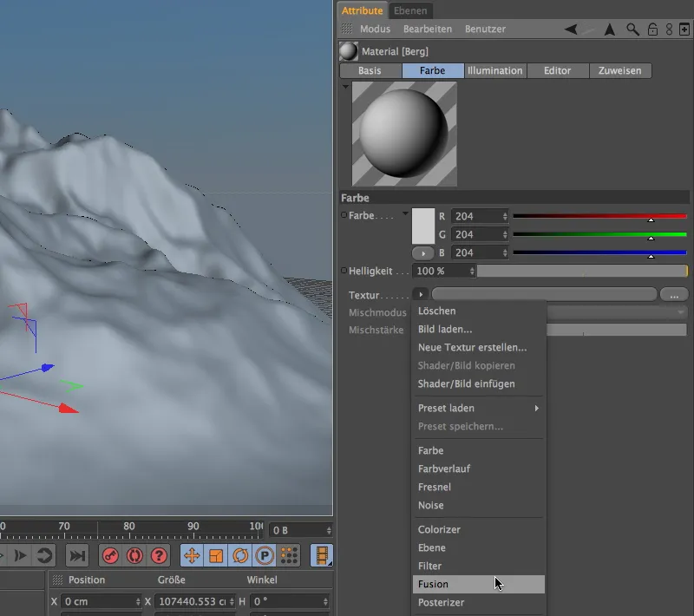Toggle rotation keyframe recording icon

coord(240,556)
